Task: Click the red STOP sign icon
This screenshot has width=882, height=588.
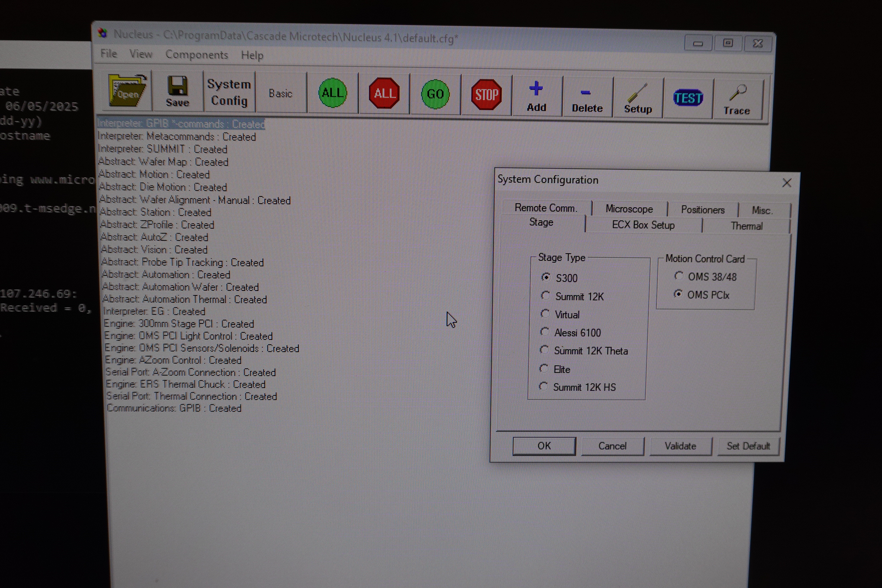Action: tap(486, 95)
